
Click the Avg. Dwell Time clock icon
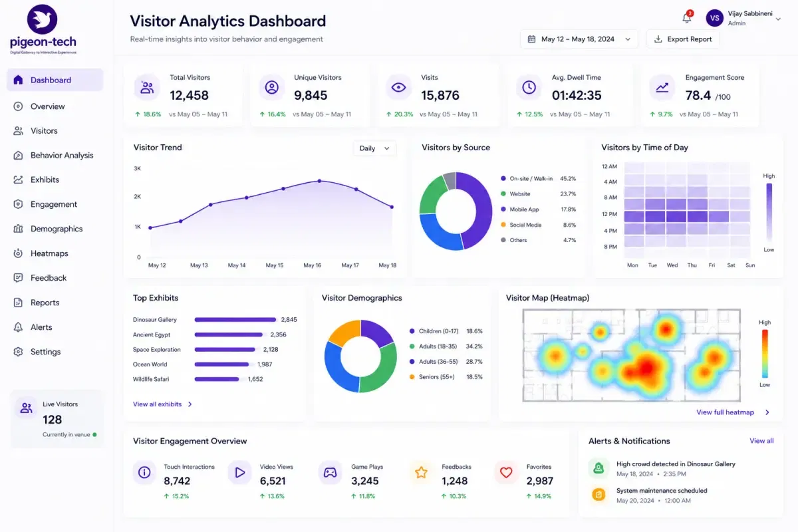click(x=529, y=87)
